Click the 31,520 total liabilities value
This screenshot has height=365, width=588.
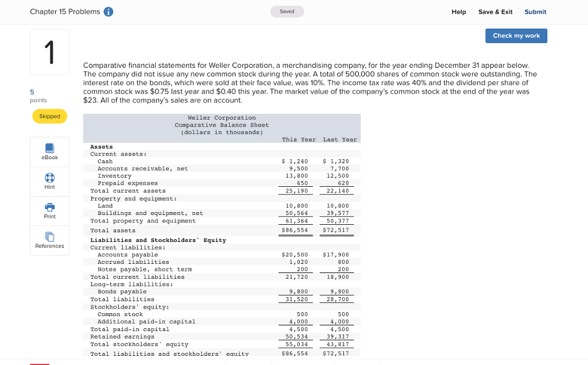(x=297, y=299)
